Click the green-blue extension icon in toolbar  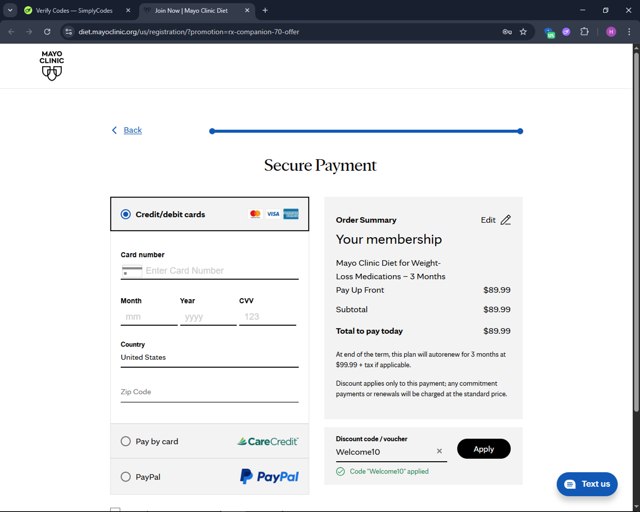pos(549,33)
